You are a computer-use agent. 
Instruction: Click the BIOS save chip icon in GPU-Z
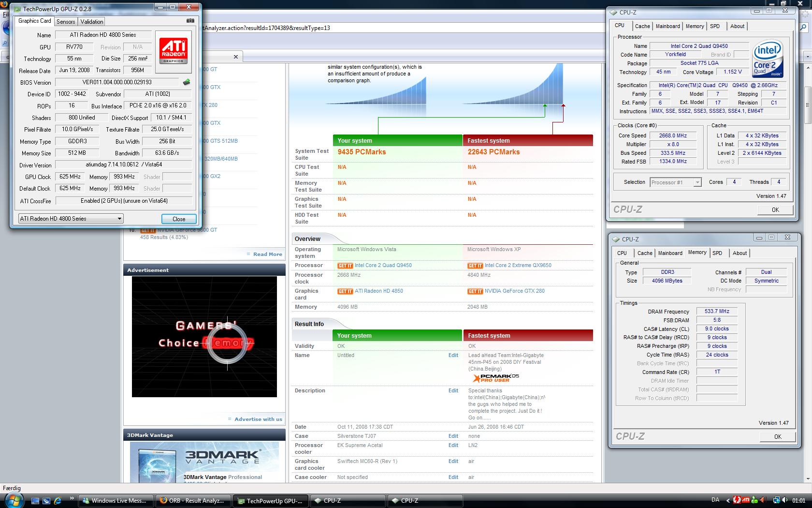tap(187, 82)
